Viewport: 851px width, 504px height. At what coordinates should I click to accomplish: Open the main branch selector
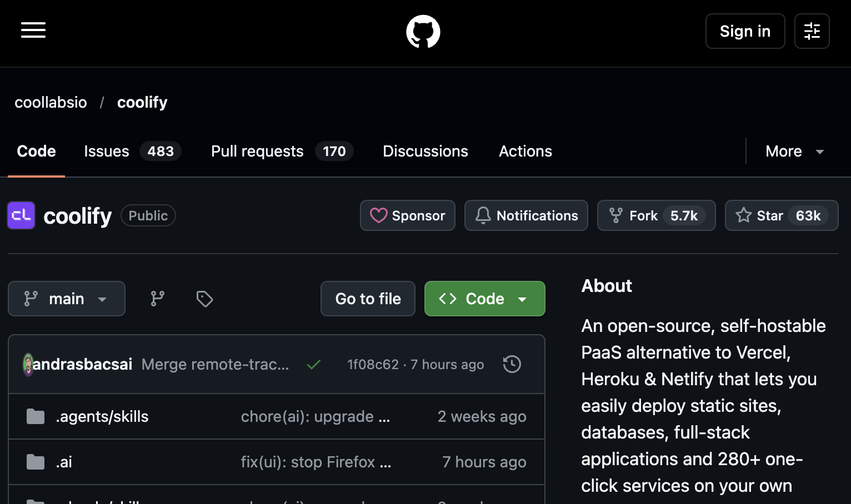coord(67,299)
